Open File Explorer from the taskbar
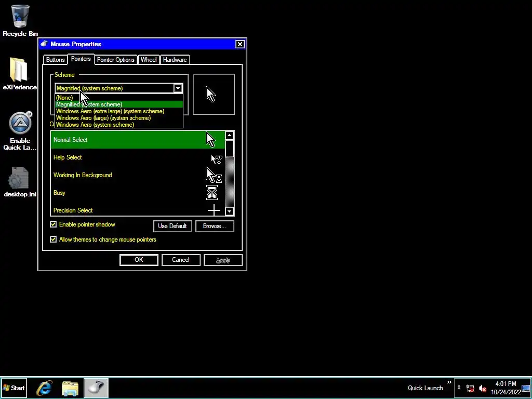This screenshot has height=399, width=532. 70,388
